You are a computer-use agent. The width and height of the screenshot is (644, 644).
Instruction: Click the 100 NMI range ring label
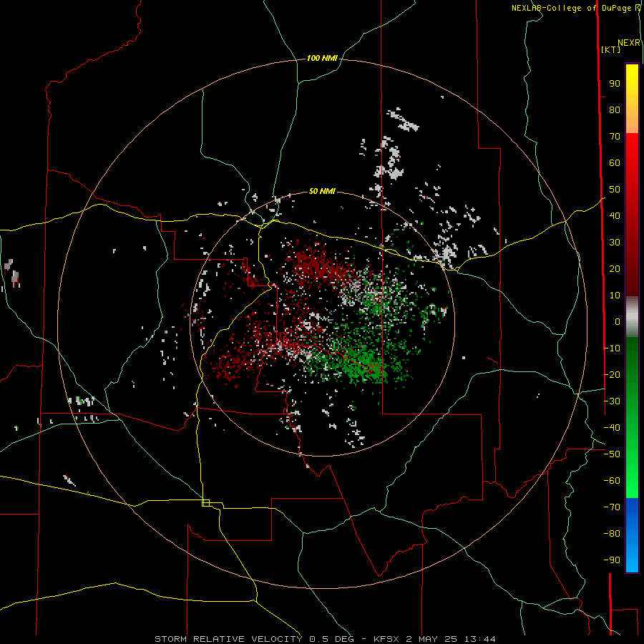[322, 59]
